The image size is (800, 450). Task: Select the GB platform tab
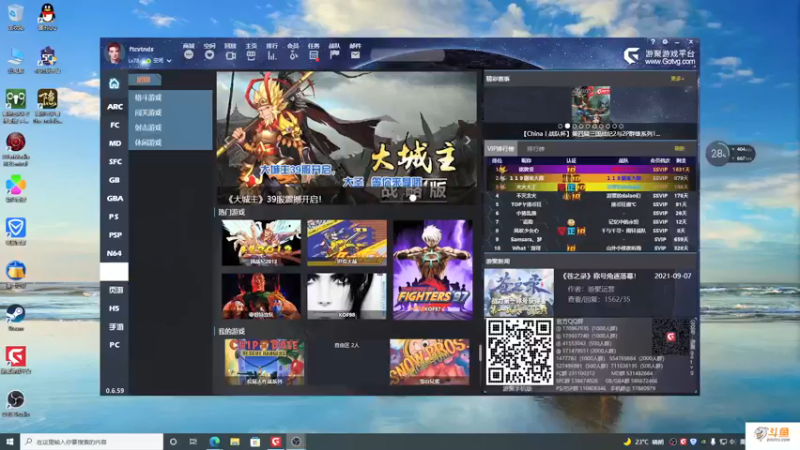pos(115,180)
